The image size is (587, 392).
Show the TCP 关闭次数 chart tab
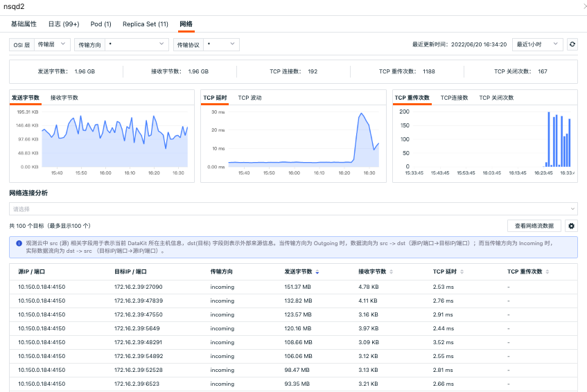(x=496, y=98)
